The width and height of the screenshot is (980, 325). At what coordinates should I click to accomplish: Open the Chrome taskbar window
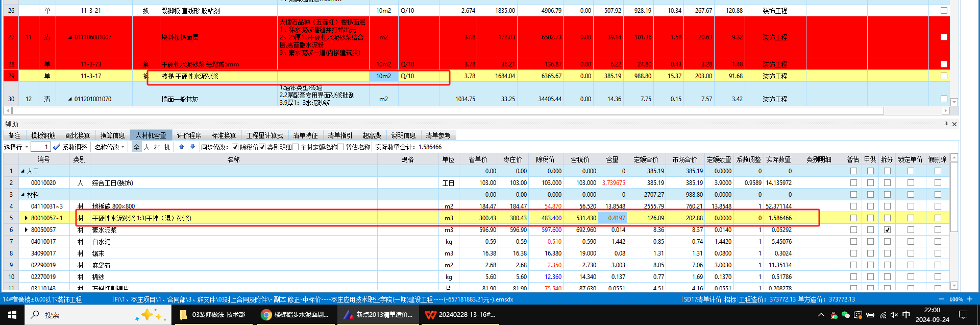(x=296, y=315)
